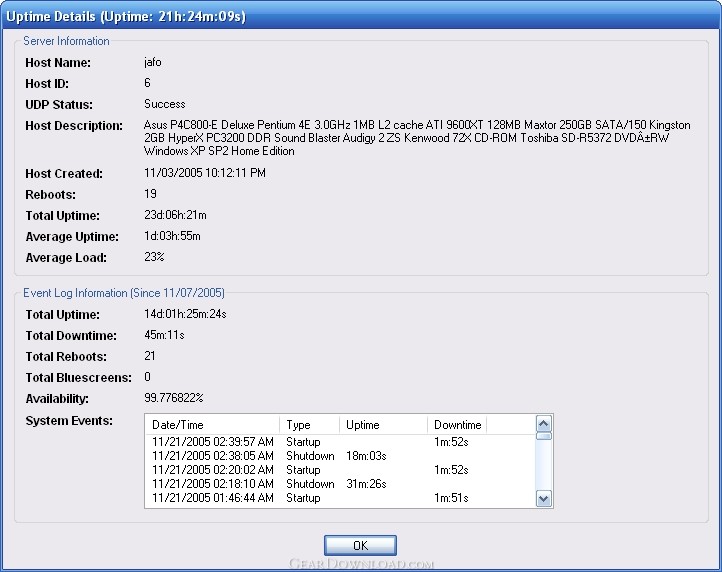Click the Server Information group label

click(66, 41)
